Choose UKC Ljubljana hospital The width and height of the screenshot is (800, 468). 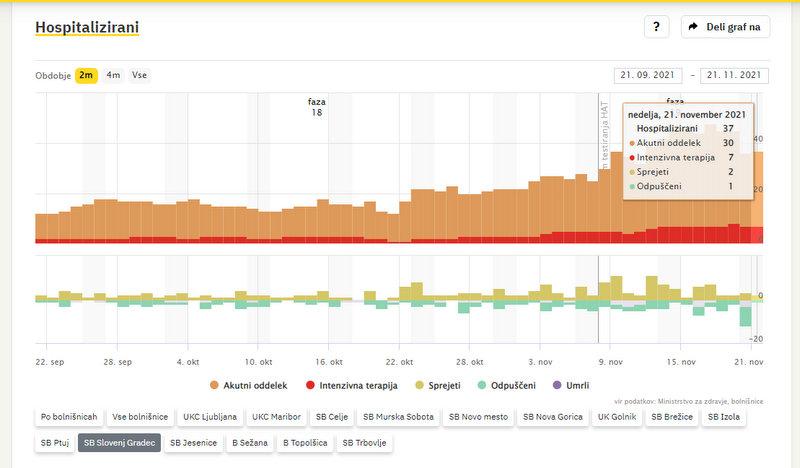[x=211, y=416]
